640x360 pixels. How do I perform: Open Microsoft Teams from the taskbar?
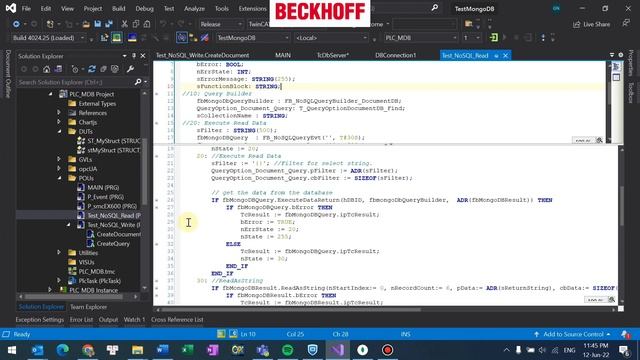click(263, 350)
